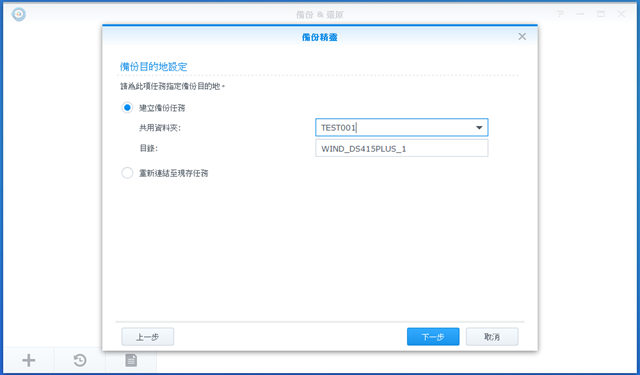The width and height of the screenshot is (640, 375).
Task: Close the 備份 & 還原 main window
Action: [621, 14]
